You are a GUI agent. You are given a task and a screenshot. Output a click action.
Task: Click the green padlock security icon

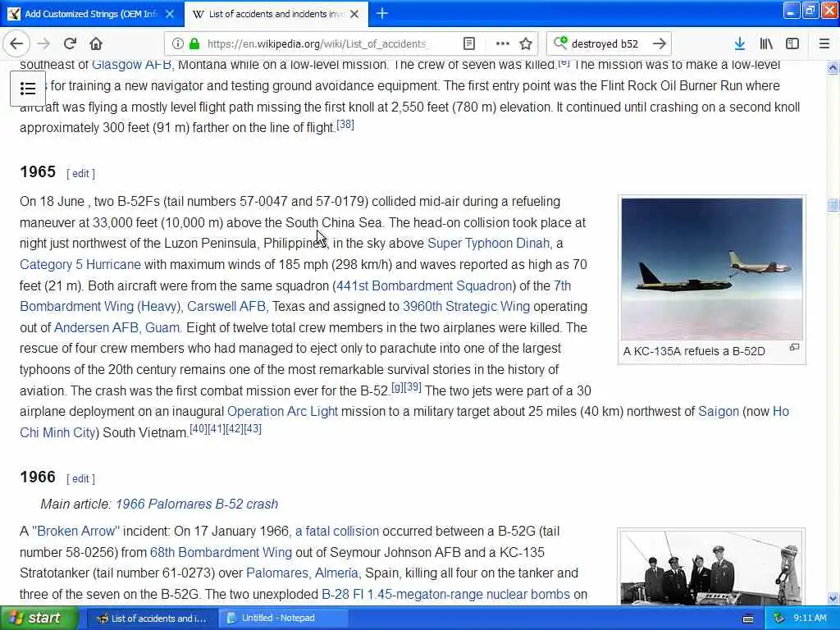(194, 43)
